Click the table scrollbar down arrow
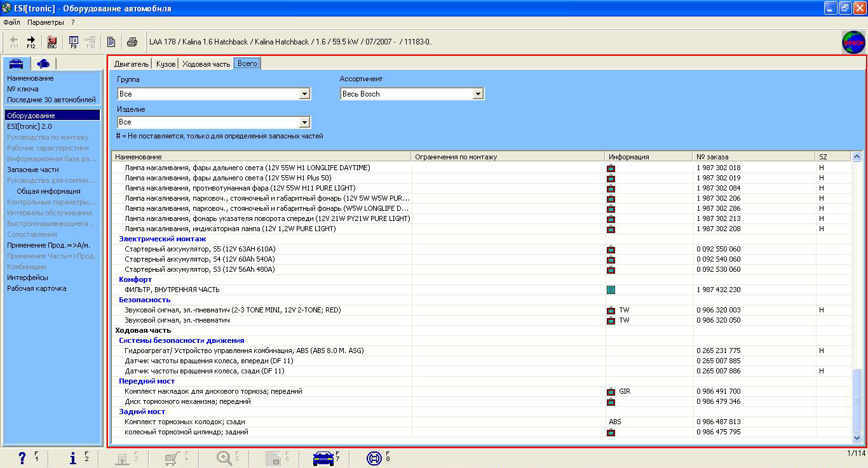Viewport: 868px width, 468px height. (856, 438)
